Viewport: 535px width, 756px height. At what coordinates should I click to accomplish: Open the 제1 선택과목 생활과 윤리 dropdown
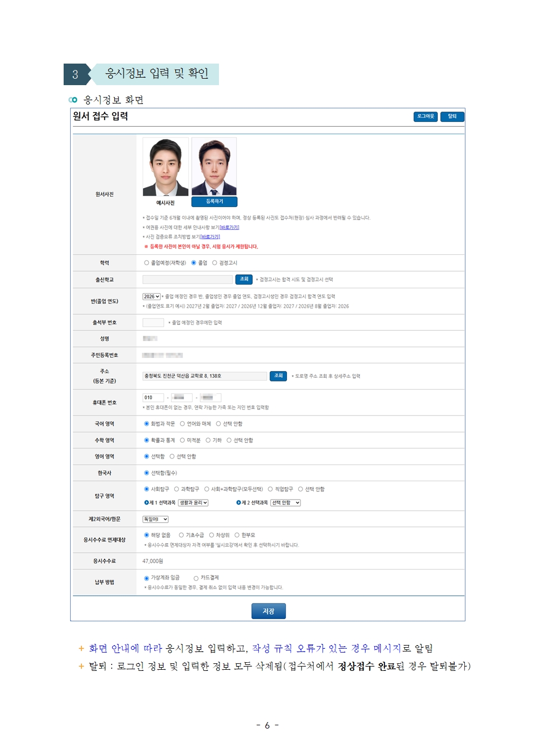pos(193,503)
